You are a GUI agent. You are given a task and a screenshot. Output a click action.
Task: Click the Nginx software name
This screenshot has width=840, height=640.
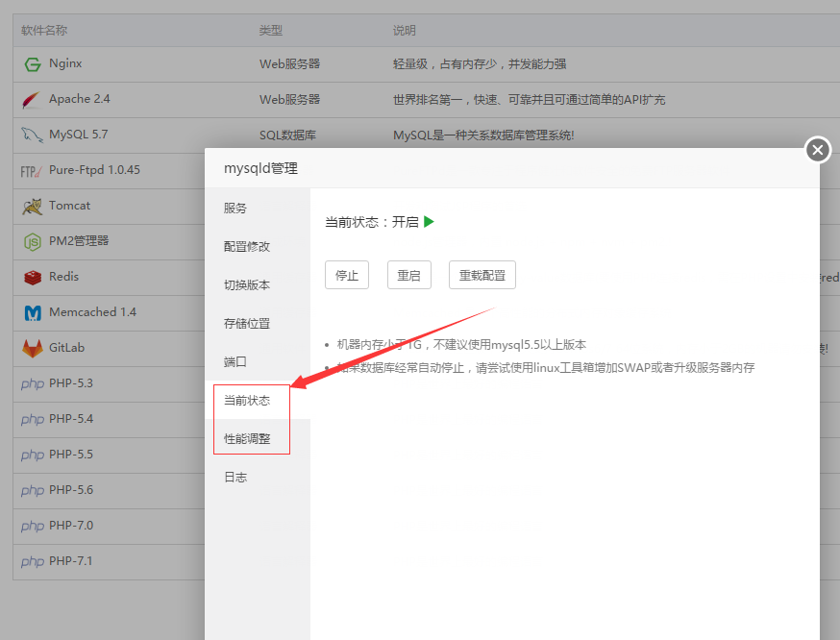(65, 63)
